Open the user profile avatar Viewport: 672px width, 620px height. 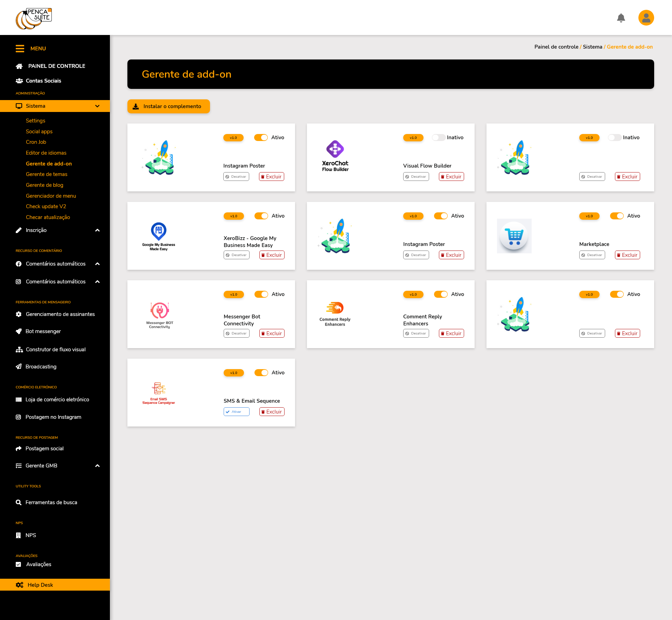(646, 18)
